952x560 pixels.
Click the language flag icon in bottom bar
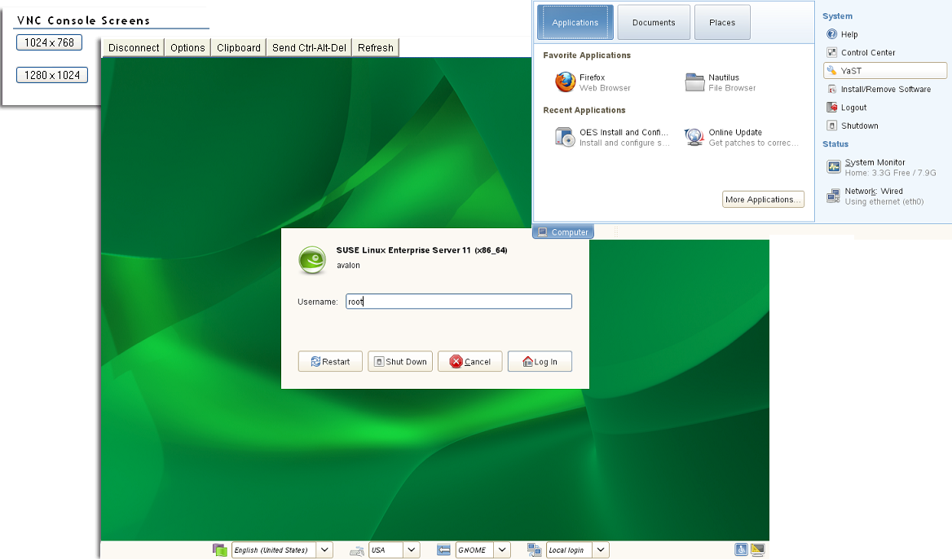pyautogui.click(x=220, y=549)
